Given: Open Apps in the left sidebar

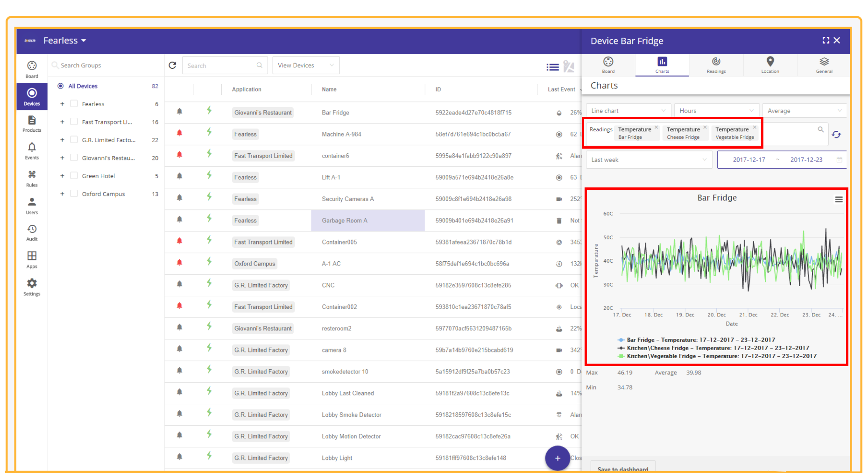Looking at the screenshot, I should [x=32, y=259].
